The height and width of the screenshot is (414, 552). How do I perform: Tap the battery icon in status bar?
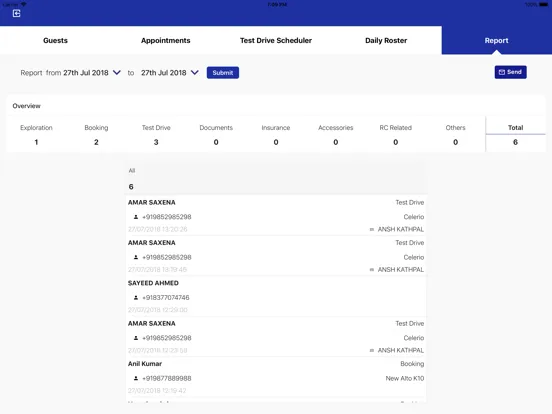(543, 5)
